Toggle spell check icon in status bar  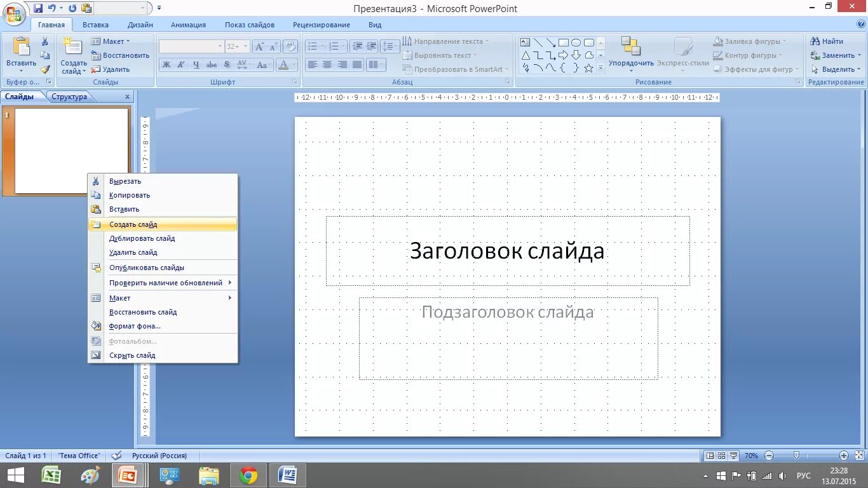click(116, 456)
